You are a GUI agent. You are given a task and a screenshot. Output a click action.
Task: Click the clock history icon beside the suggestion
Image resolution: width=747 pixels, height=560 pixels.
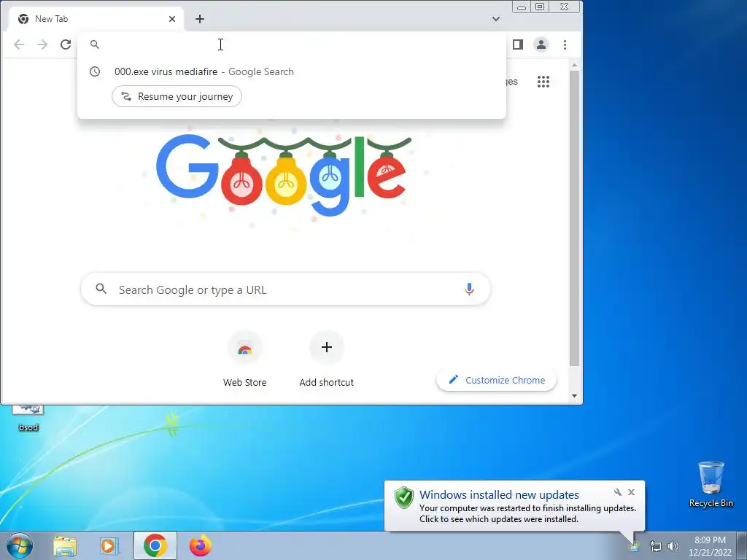[95, 71]
